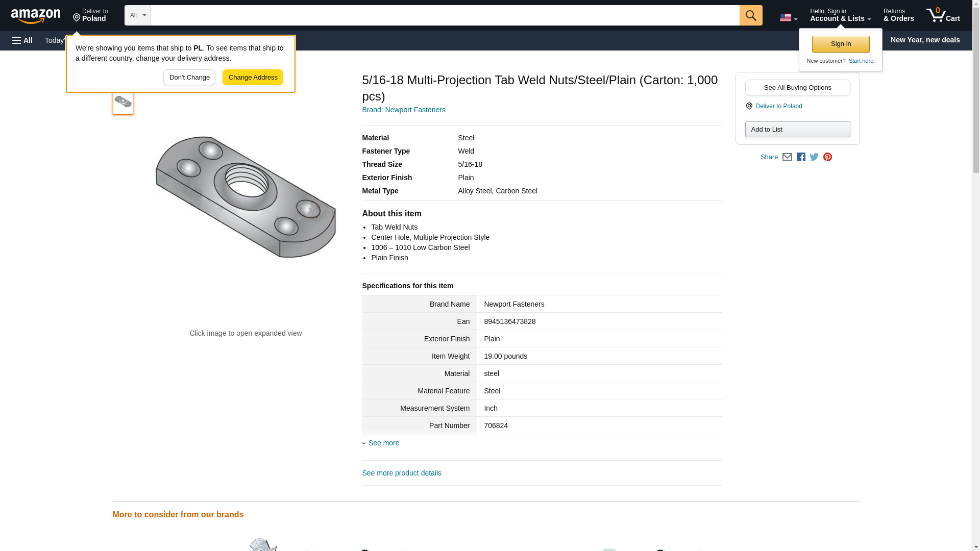Share product on Pinterest
Screen dimensions: 980x551
[x=827, y=157]
